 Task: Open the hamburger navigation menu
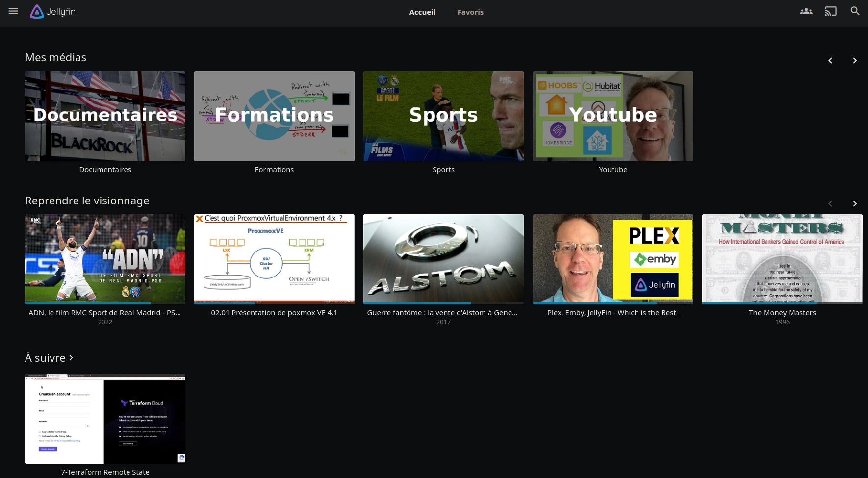13,11
